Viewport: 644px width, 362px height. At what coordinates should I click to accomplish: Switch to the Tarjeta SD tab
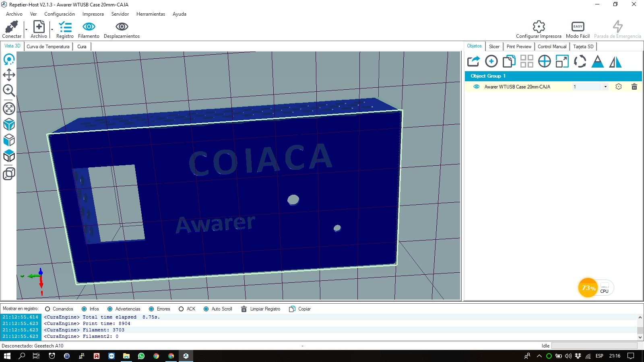(x=583, y=47)
